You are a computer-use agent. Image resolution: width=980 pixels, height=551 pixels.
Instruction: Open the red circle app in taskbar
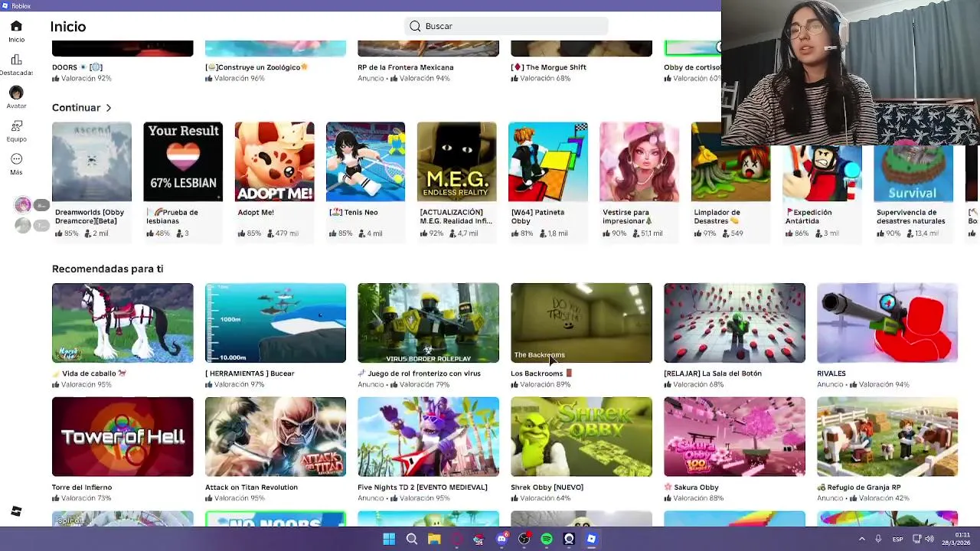(x=456, y=539)
